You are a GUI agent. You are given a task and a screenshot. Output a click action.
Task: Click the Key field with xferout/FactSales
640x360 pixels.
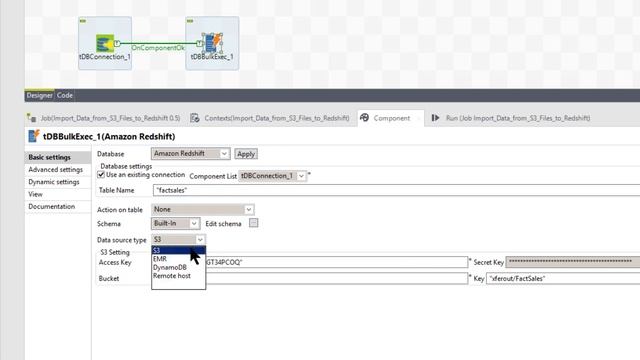tap(563, 278)
